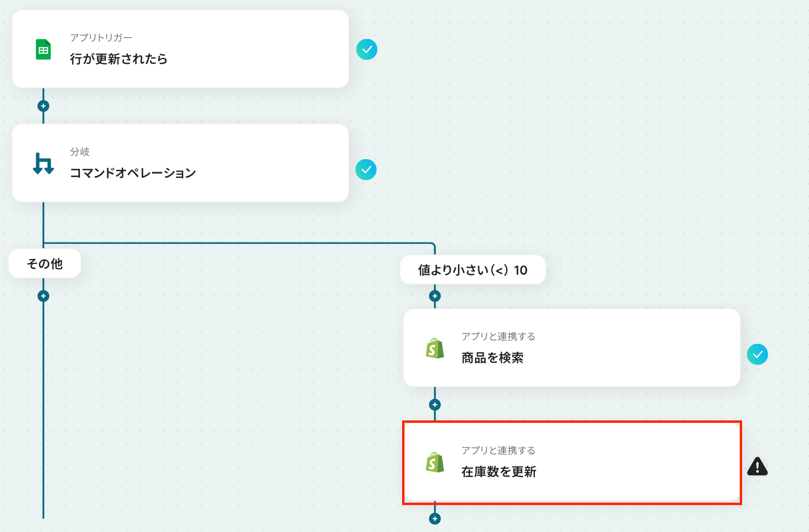The height and width of the screenshot is (532, 809).
Task: Add step below the 在庫数を更新 card
Action: click(435, 519)
